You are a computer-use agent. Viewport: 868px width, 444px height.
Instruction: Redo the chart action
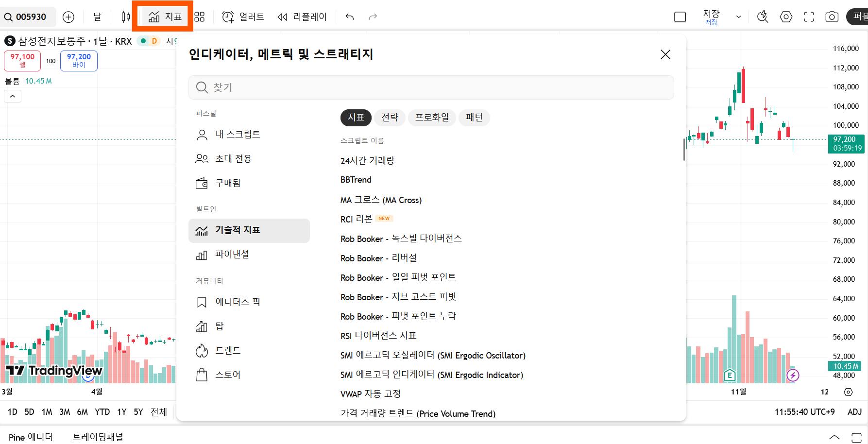(x=373, y=17)
